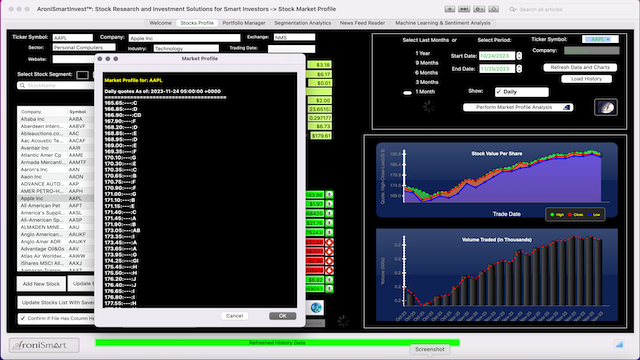Select the 6 Months period option
Image resolution: width=640 pixels, height=360 pixels.
click(x=427, y=73)
